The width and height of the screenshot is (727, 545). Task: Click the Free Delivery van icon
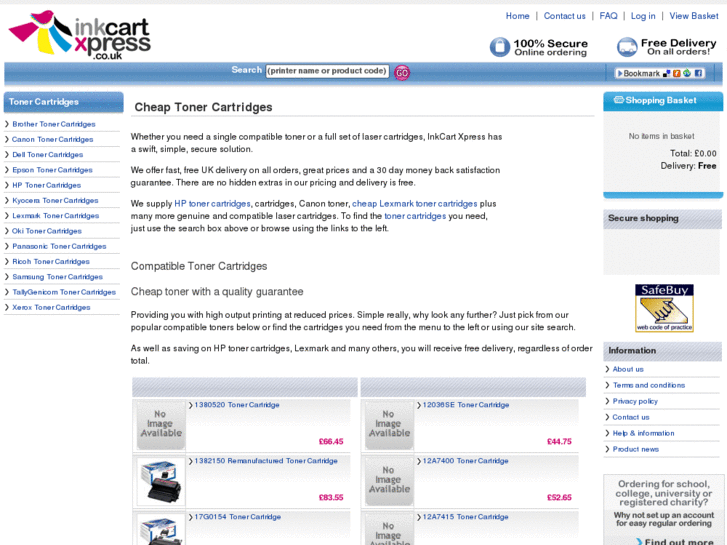click(627, 47)
